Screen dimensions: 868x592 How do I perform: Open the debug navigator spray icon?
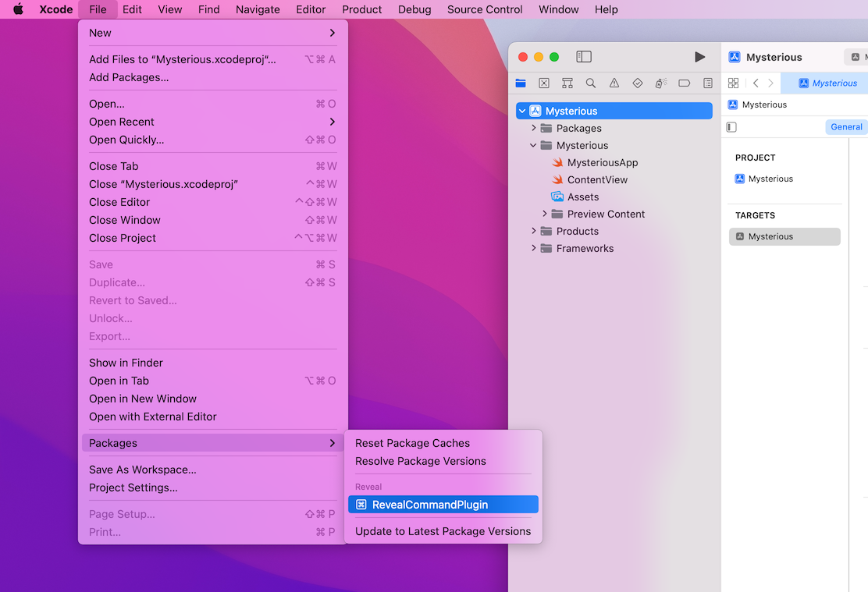[660, 83]
